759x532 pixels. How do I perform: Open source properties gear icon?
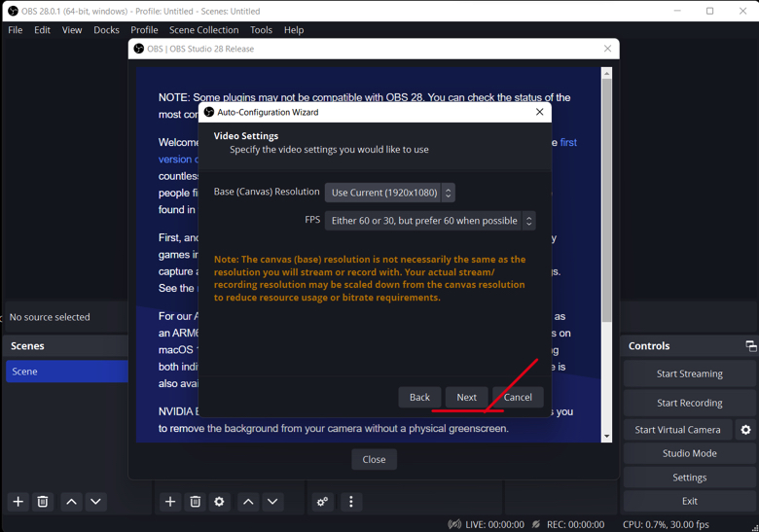tap(219, 502)
